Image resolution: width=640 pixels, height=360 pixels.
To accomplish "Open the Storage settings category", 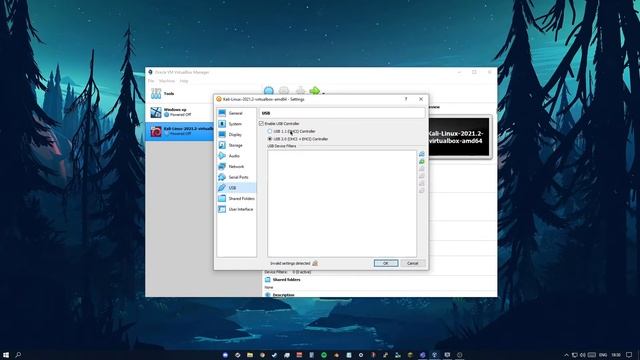I will coord(236,145).
